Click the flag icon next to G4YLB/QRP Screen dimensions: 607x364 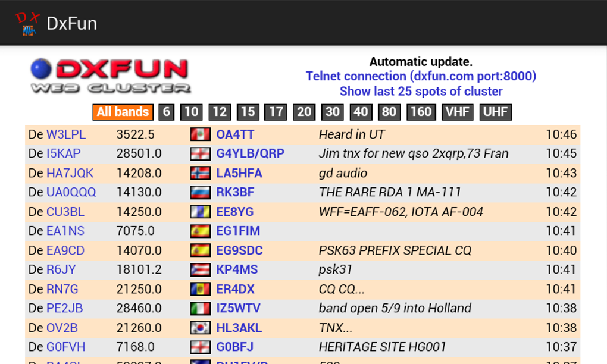(x=201, y=153)
